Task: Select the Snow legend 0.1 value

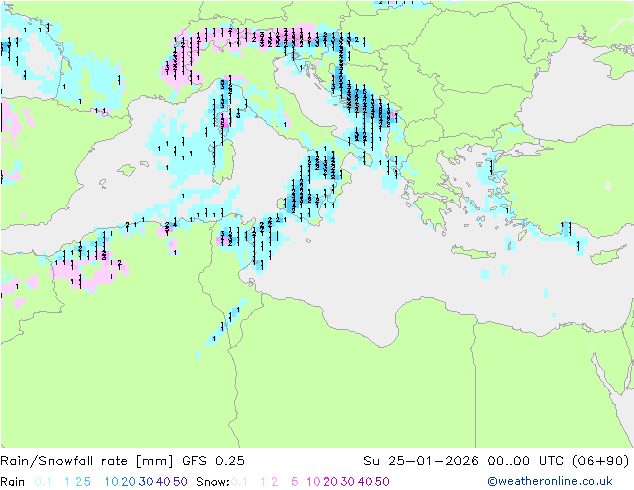Action: pyautogui.click(x=239, y=482)
